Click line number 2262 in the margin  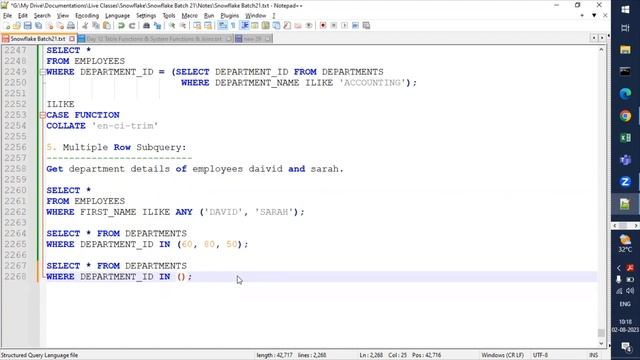(16, 212)
